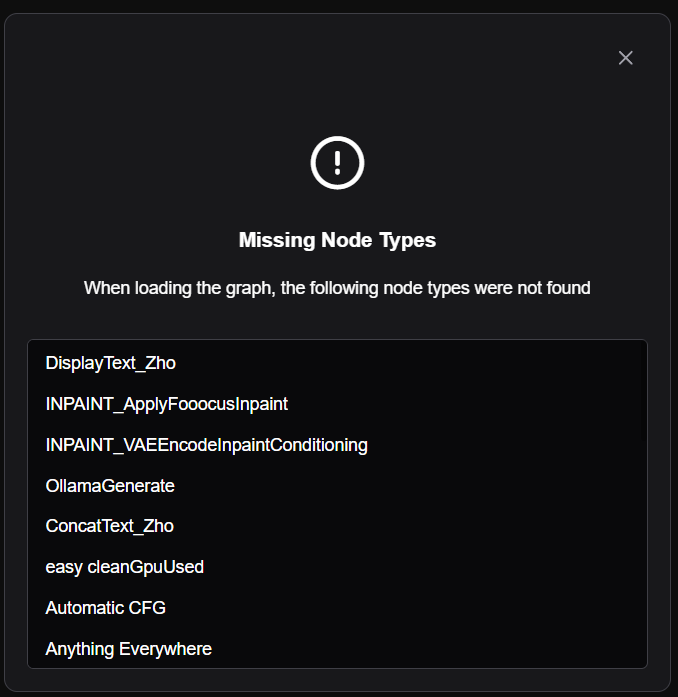Click the Automatic CFG list item
Viewport: 678px width, 697px height.
106,608
